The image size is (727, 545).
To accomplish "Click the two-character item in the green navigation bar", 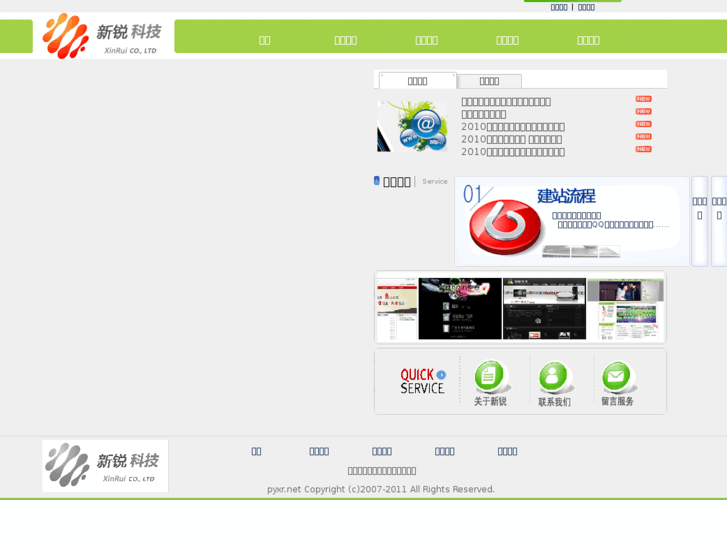I will (264, 40).
